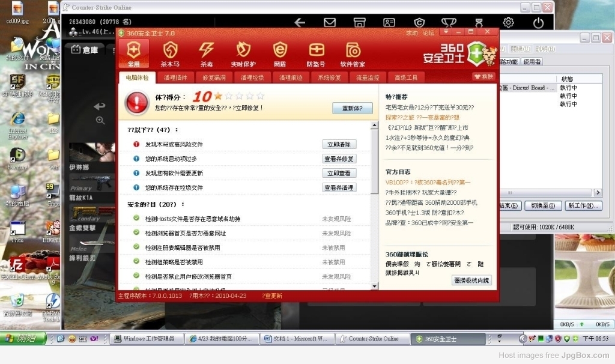Screen dimensions: 615x364
Task: Click the 网盾 web shield icon
Action: (280, 53)
